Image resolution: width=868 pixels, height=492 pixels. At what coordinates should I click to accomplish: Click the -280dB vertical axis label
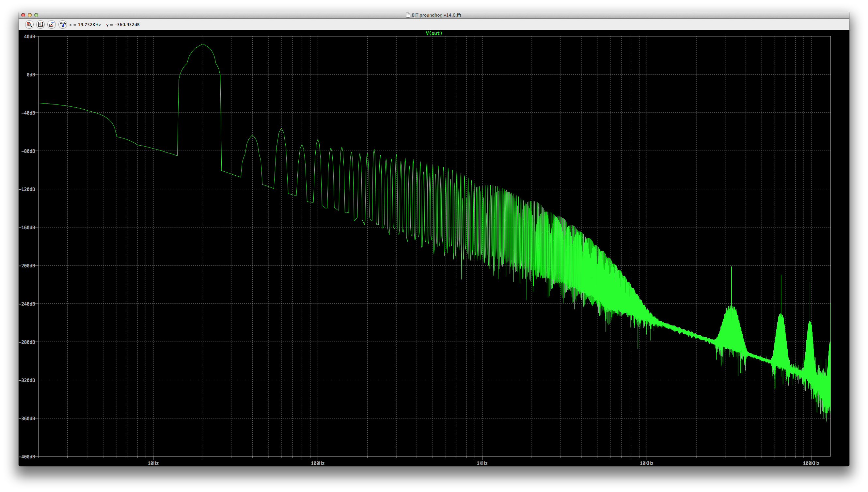tap(27, 342)
